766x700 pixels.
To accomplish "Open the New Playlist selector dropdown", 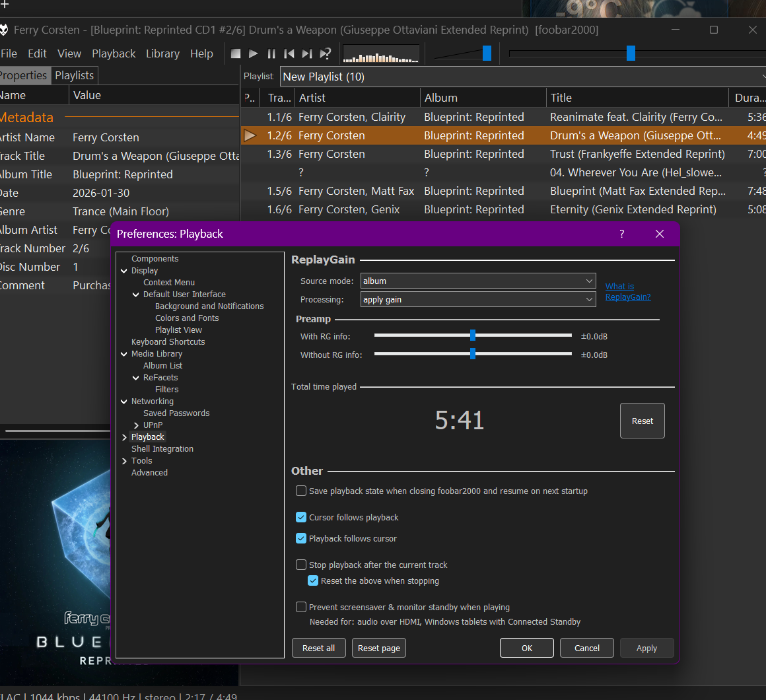I will [523, 77].
